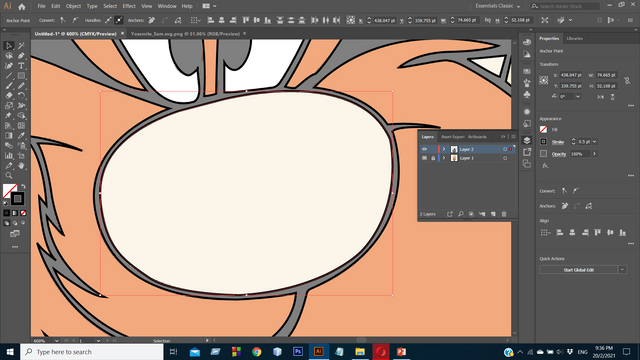Select the Type tool
The height and width of the screenshot is (360, 640).
coord(21,66)
